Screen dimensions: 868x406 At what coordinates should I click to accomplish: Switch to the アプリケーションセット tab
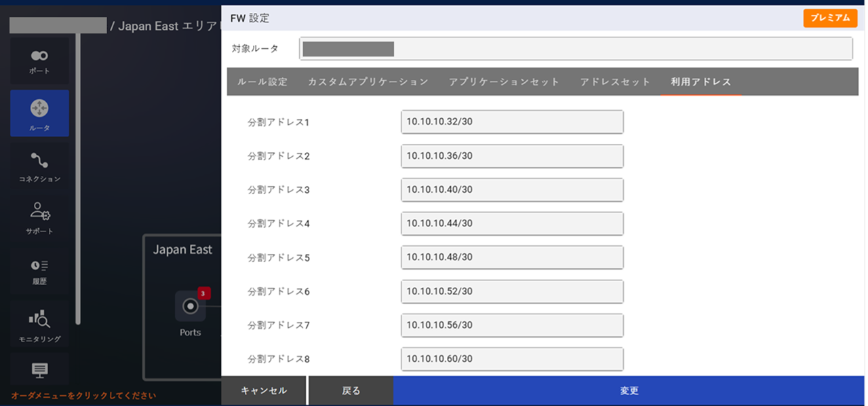[x=504, y=81]
